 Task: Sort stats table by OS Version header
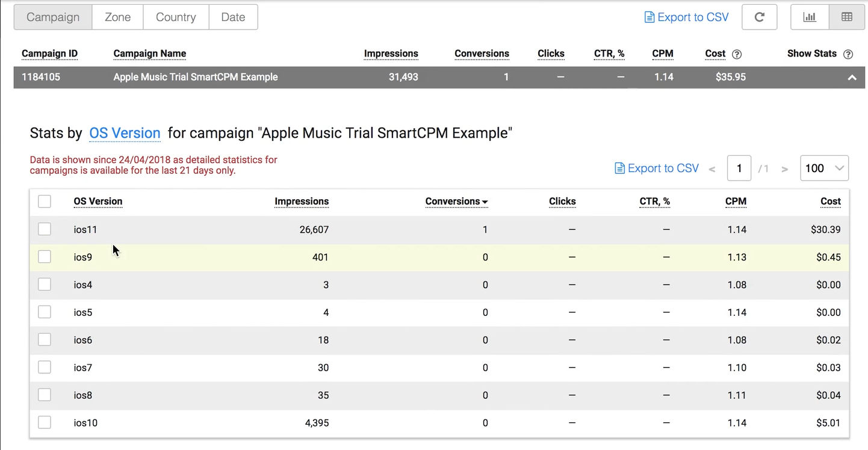tap(98, 202)
